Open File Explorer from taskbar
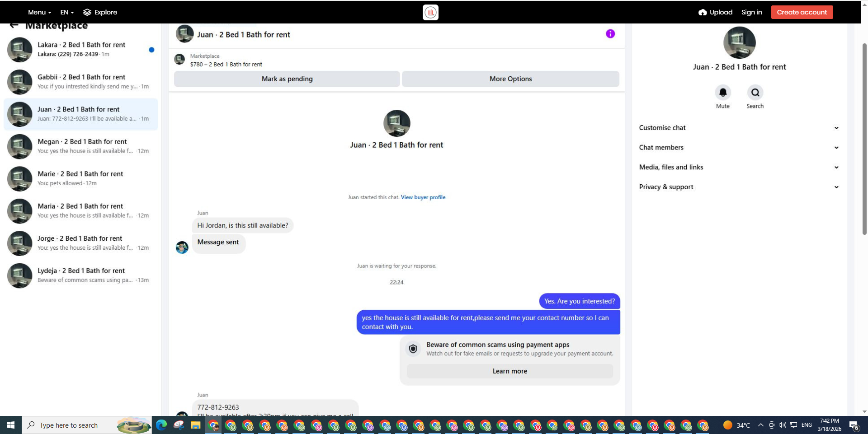Image resolution: width=868 pixels, height=434 pixels. tap(195, 425)
